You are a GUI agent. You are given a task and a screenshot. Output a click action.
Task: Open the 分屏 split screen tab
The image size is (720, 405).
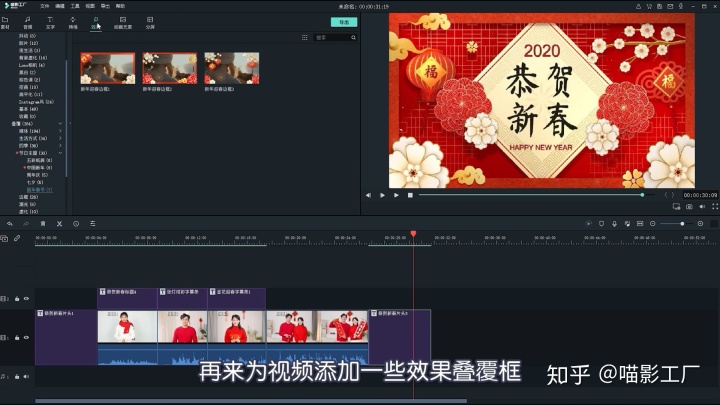[150, 22]
